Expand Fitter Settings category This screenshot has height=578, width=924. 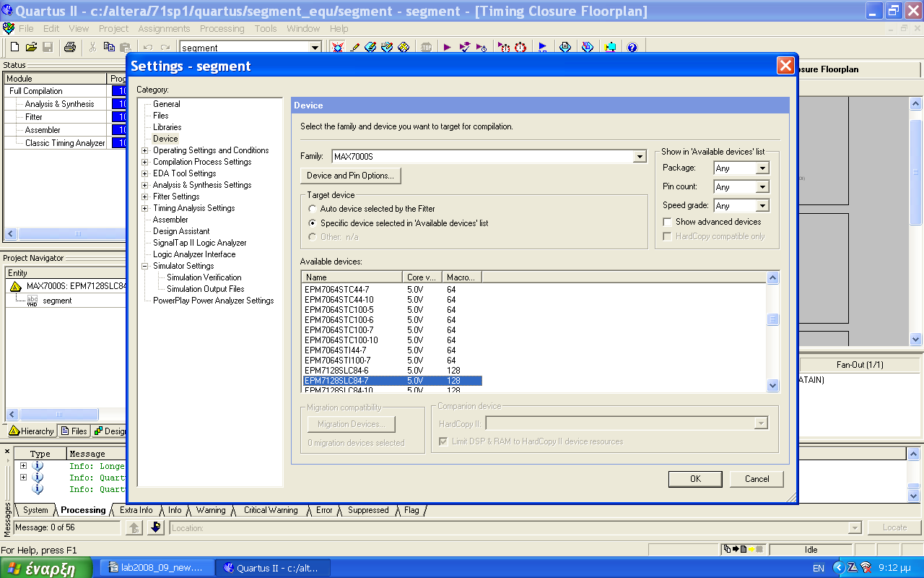(x=145, y=197)
